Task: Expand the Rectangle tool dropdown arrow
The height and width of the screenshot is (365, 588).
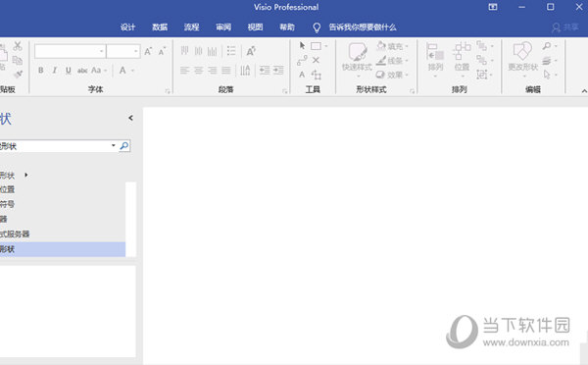Action: (x=326, y=46)
